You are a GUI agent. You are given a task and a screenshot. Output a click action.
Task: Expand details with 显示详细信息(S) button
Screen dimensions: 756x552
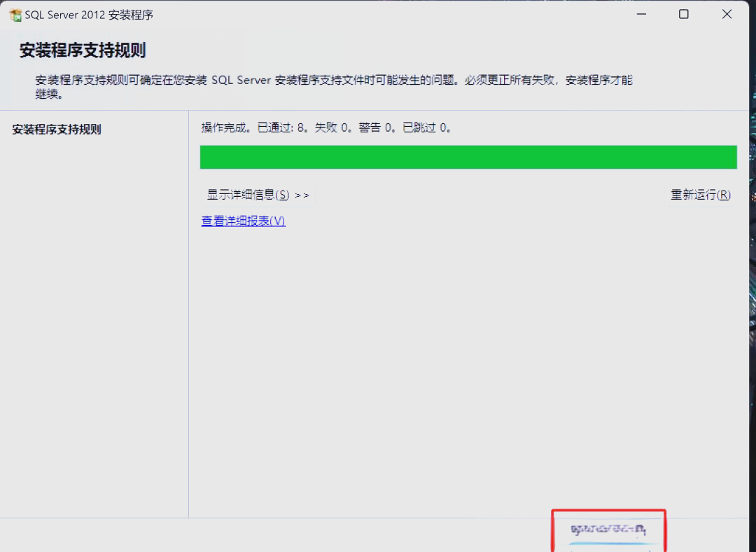[258, 195]
